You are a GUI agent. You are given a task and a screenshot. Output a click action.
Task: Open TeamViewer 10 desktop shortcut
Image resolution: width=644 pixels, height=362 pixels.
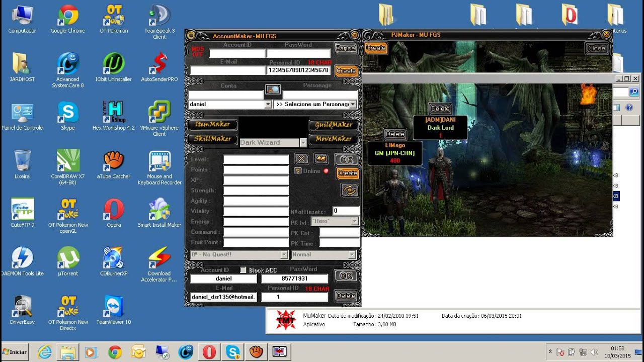(x=114, y=311)
